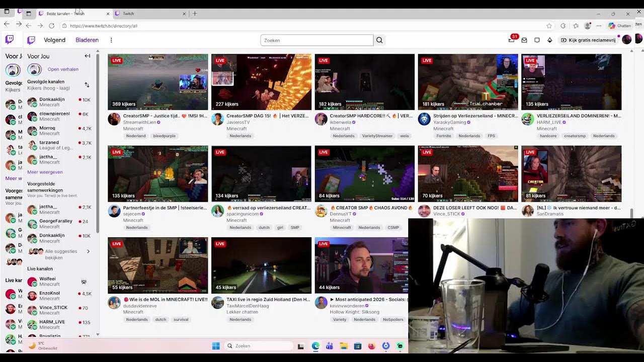644x362 pixels.
Task: Click the 'Open verhalen' link
Action: [x=63, y=69]
